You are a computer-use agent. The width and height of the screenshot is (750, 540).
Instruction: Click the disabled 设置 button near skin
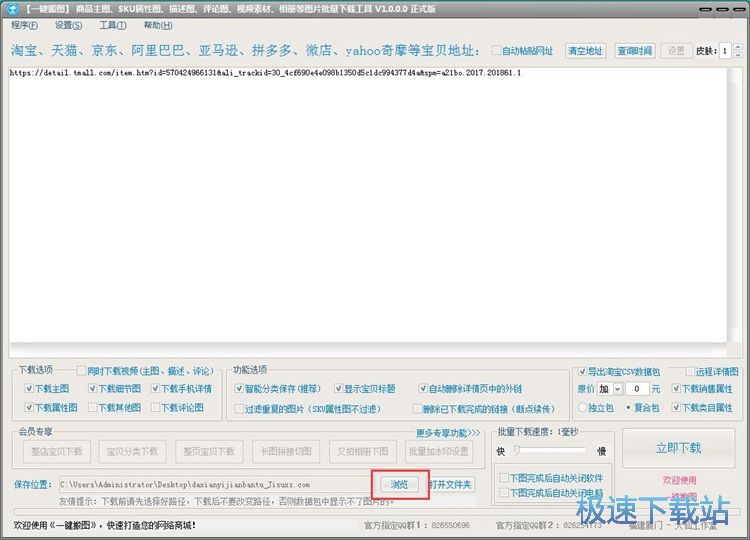point(676,51)
